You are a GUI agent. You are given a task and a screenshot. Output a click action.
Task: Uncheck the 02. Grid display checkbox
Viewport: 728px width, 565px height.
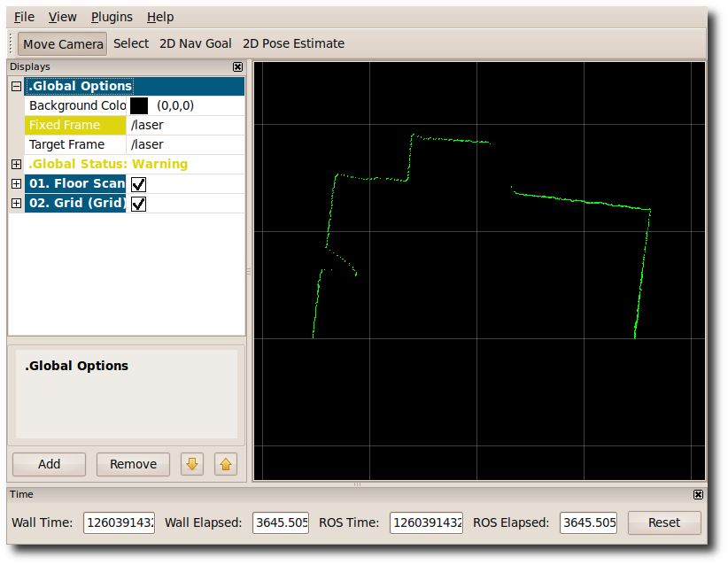(x=138, y=204)
